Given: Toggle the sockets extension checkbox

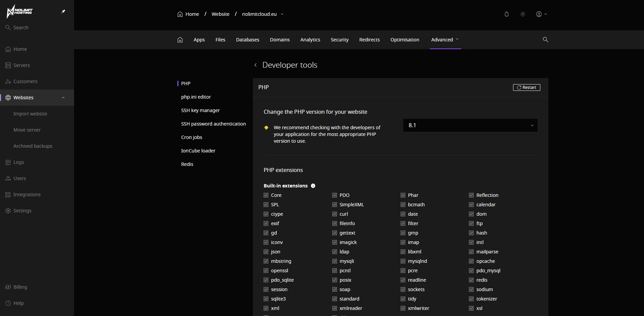Looking at the screenshot, I should coord(403,289).
